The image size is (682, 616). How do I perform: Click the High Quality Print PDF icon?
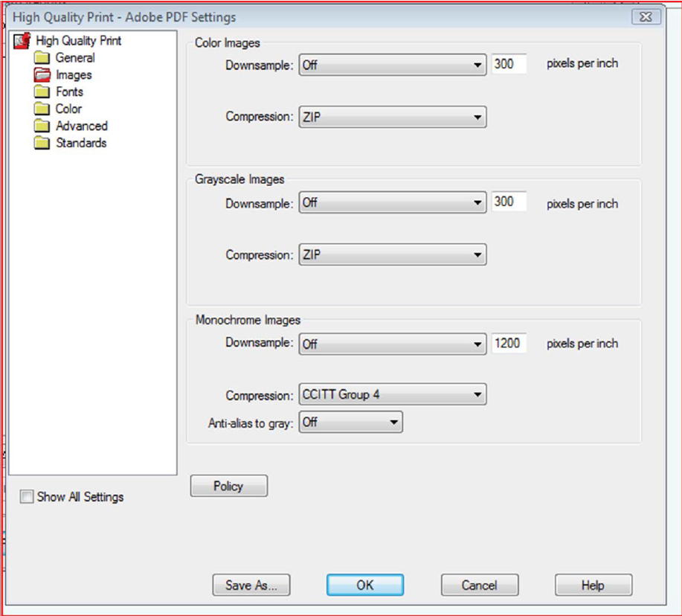click(23, 42)
